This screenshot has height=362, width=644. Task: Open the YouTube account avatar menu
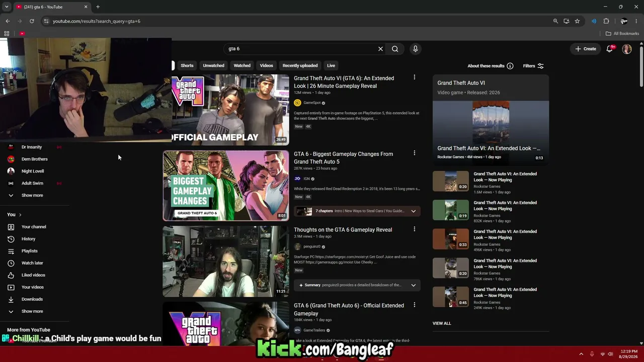tap(627, 49)
